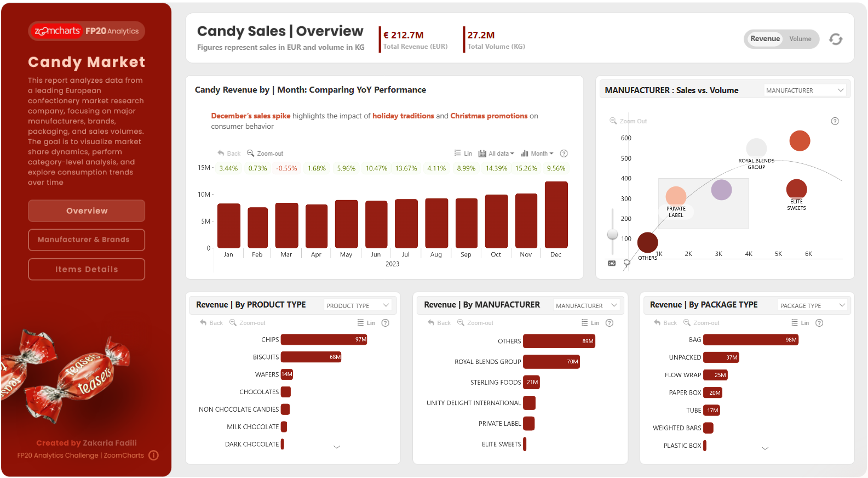Screen dimensions: 868x478
Task: Click help icon in manufacturer scatter chart
Action: click(835, 121)
